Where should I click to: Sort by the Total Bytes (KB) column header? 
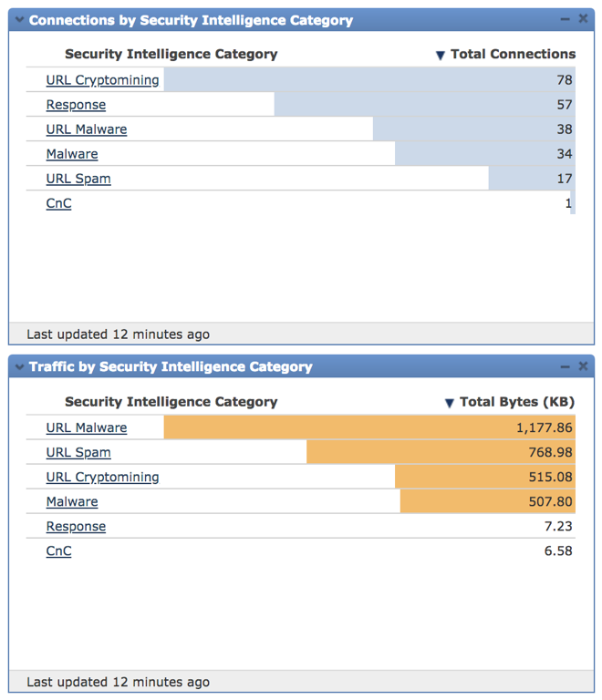click(517, 402)
